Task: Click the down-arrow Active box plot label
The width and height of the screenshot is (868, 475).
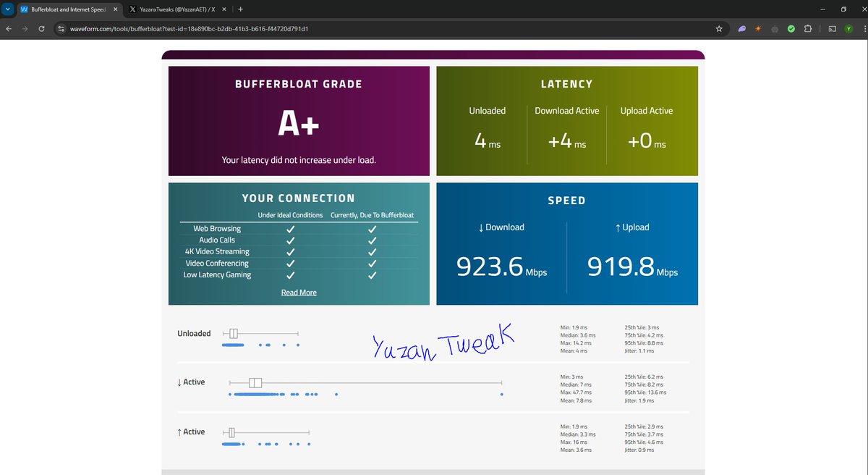Action: pyautogui.click(x=191, y=382)
